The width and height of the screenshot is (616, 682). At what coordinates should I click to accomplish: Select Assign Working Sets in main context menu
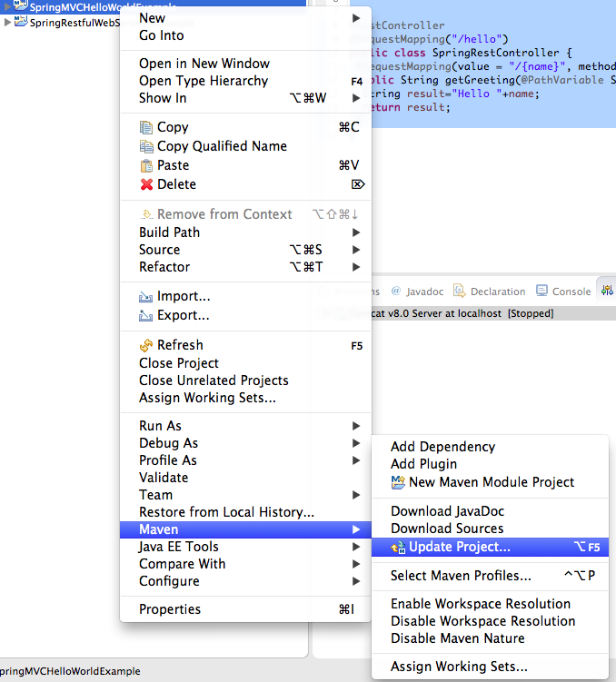245,398
